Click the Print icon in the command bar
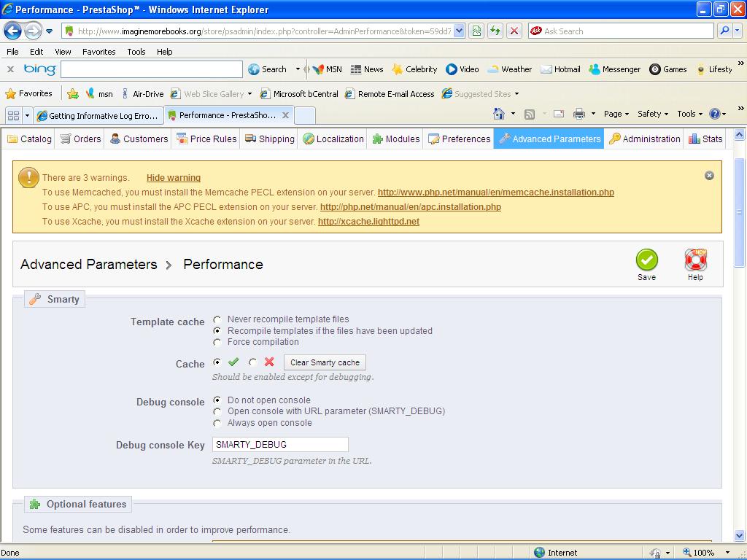Screen dimensions: 747x560 click(578, 114)
